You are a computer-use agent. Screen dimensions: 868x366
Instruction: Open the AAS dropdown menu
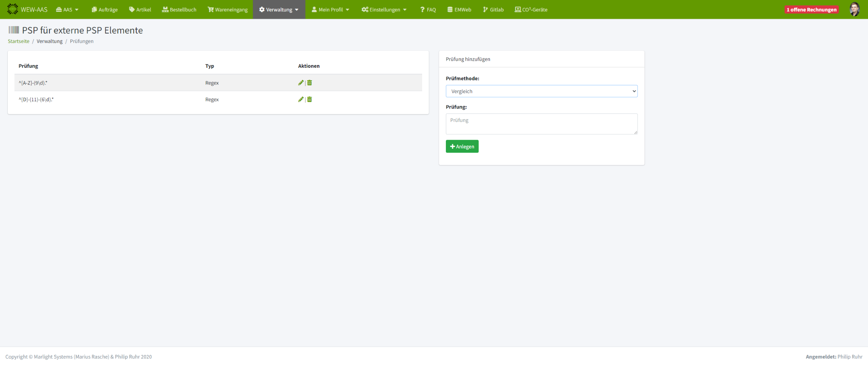point(67,9)
